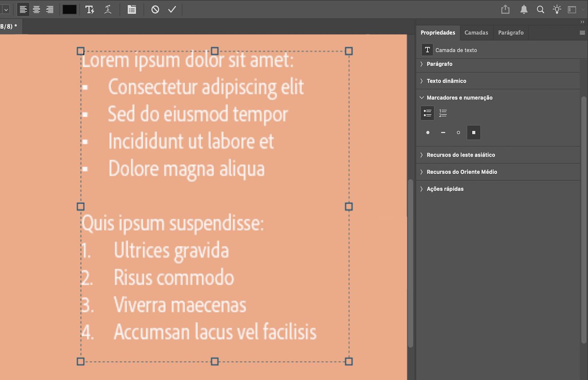Enable the numbered list option

click(x=443, y=113)
